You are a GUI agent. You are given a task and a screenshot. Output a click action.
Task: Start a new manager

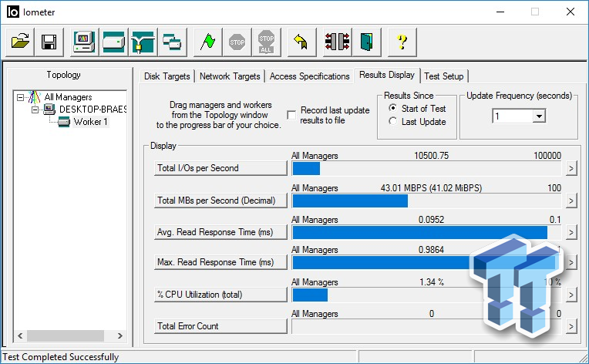[84, 42]
